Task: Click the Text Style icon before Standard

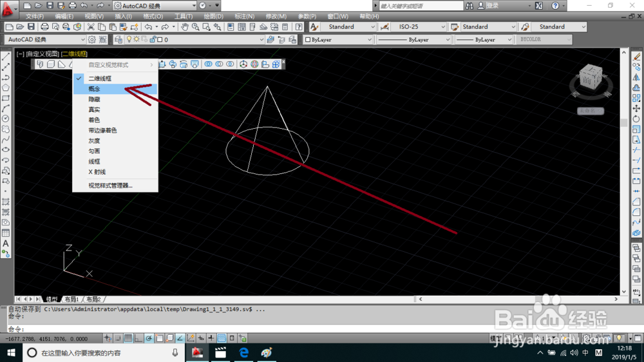Action: coord(314,26)
